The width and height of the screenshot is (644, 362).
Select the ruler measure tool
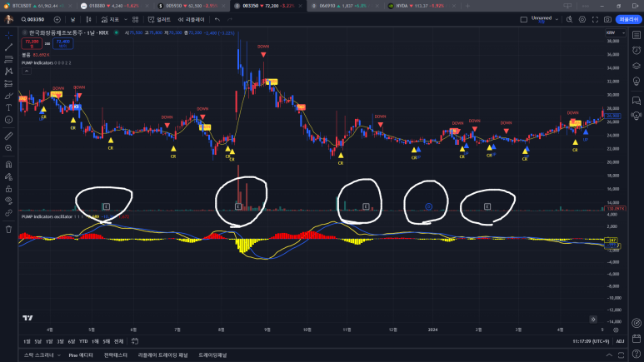click(8, 135)
